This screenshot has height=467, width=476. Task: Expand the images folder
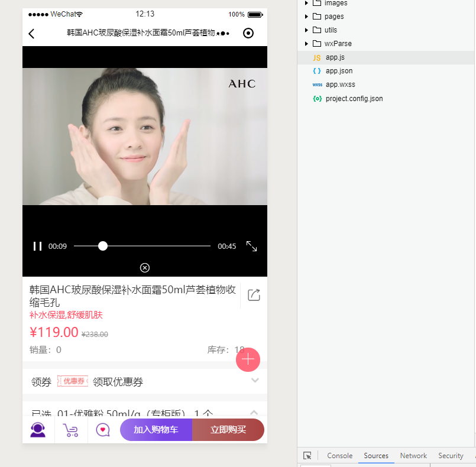306,3
